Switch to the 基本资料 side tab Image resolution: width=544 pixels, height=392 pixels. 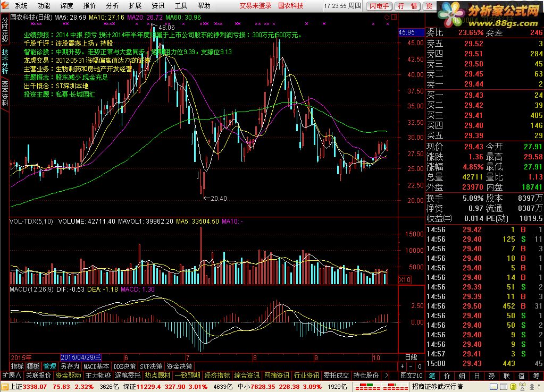pos(4,92)
